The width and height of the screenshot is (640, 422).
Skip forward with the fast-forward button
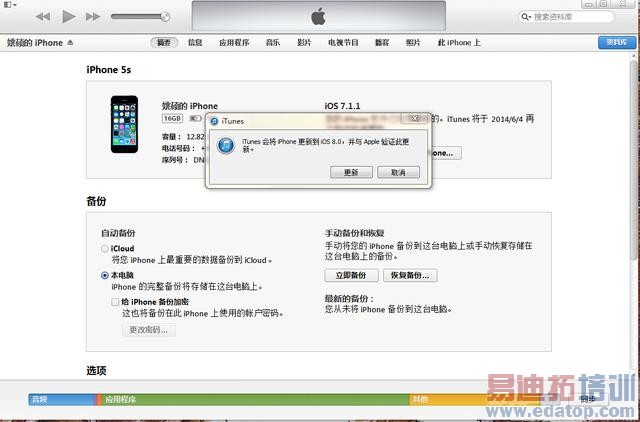[93, 17]
